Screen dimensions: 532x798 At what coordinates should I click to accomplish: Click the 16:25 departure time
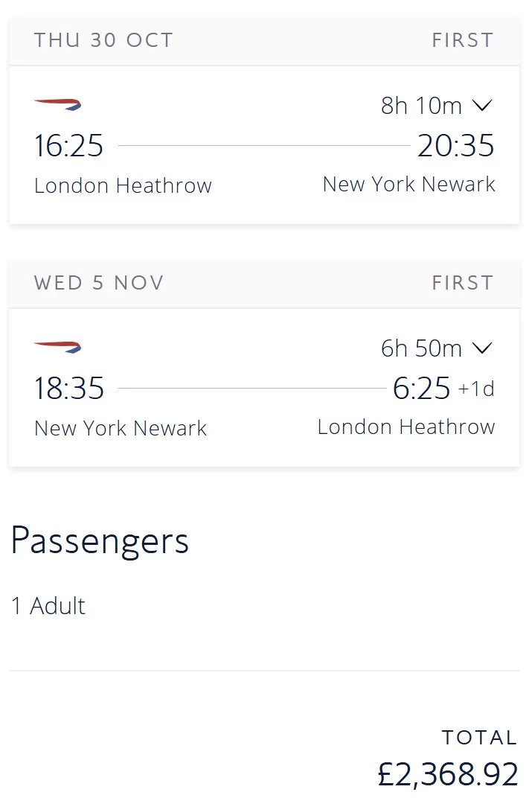(68, 146)
